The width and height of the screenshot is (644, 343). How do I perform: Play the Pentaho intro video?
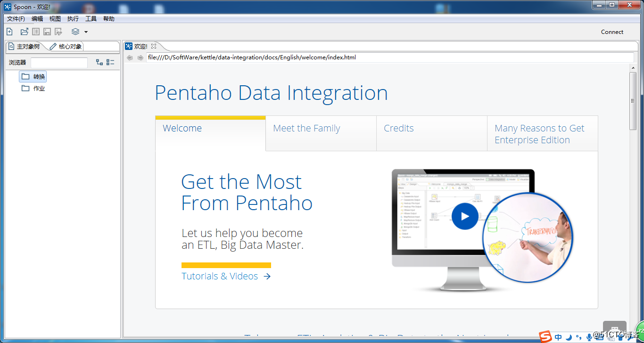pos(465,216)
